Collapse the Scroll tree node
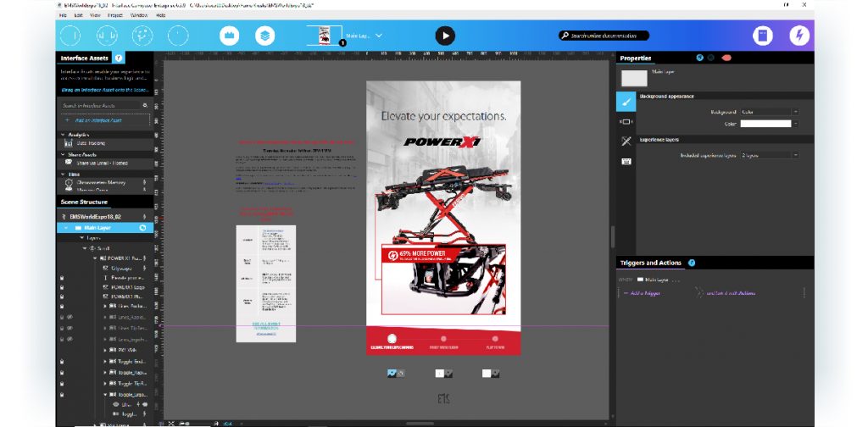This screenshot has height=427, width=868. coord(86,248)
